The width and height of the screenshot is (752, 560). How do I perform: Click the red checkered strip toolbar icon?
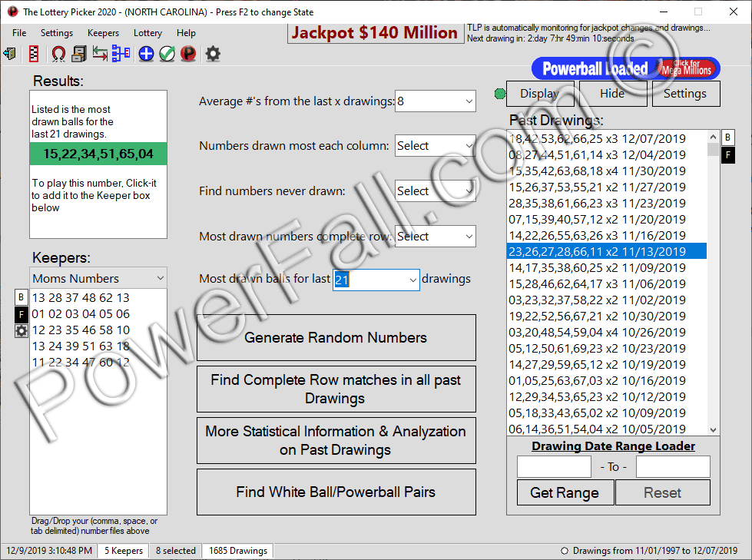click(34, 54)
